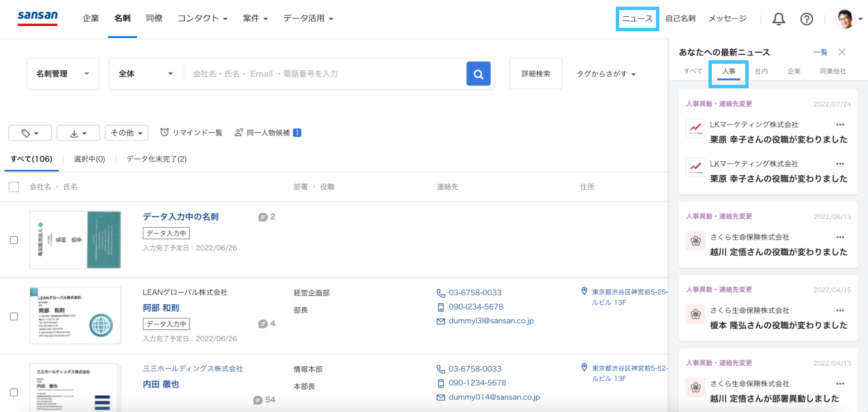Screen dimensions: 868x412
Task: Open the more menu on the 2022/04/13 news
Action: coord(840,384)
